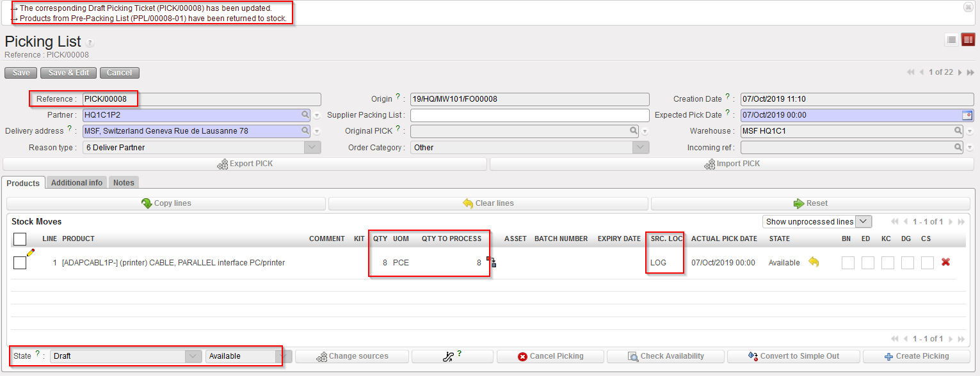The height and width of the screenshot is (376, 980).
Task: Click into the Supplier Packing List field
Action: (529, 115)
